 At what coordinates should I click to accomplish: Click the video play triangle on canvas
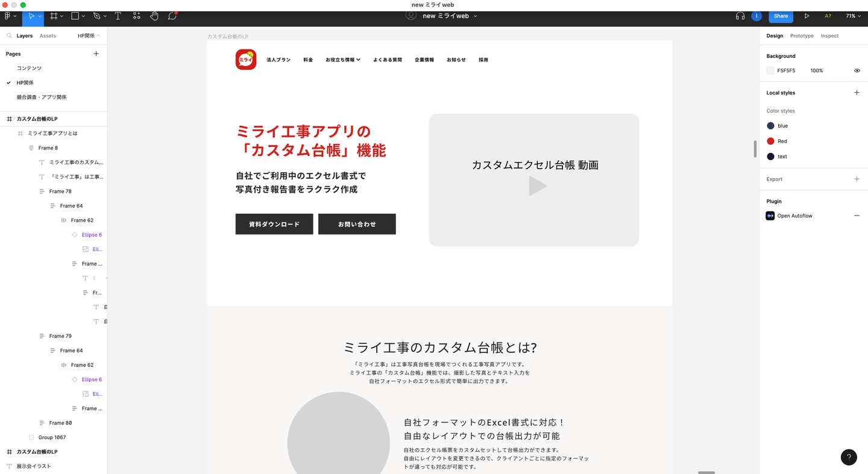point(538,186)
